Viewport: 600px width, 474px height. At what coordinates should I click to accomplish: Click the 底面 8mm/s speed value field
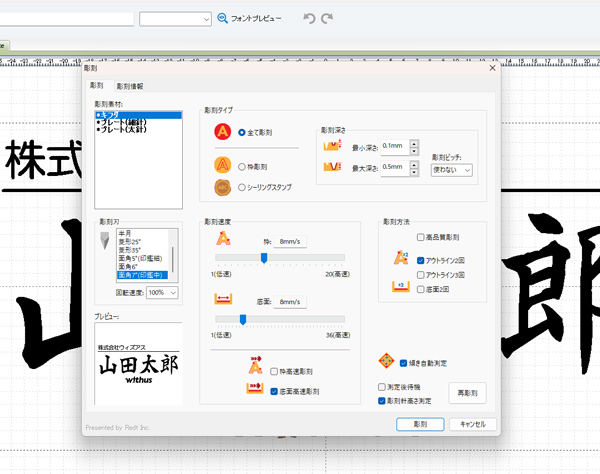pyautogui.click(x=290, y=302)
